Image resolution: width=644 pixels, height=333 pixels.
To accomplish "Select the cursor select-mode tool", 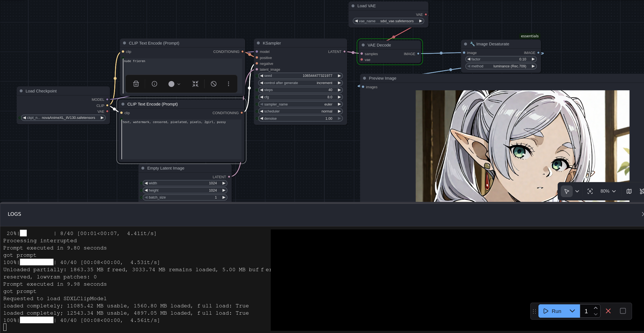I will [566, 191].
